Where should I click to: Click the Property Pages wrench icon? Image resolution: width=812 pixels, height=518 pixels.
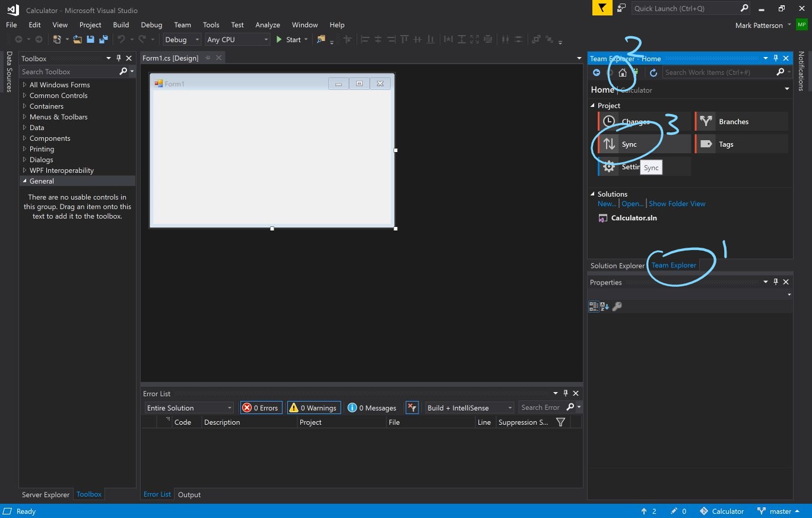point(617,307)
